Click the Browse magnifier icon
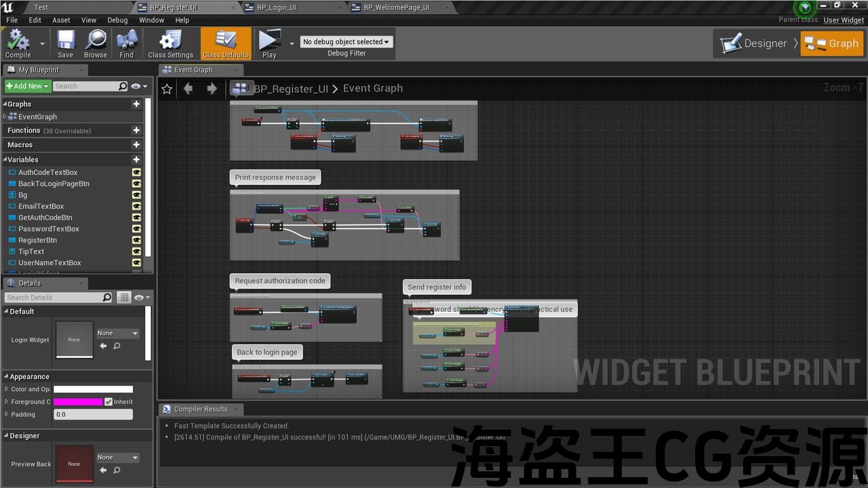 [x=96, y=41]
